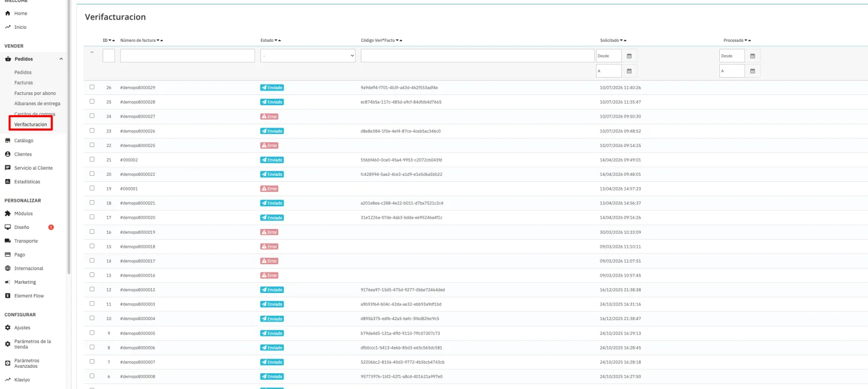The image size is (868, 389).
Task: Focus the ID filter field
Action: (108, 56)
